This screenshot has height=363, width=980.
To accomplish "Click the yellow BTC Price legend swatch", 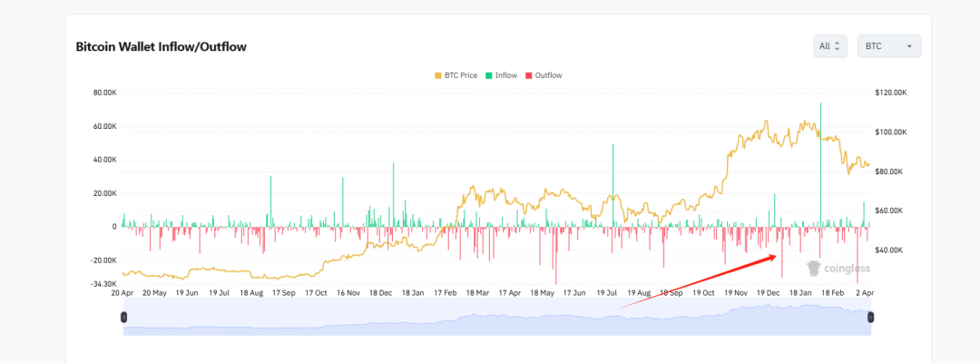I will (x=438, y=75).
